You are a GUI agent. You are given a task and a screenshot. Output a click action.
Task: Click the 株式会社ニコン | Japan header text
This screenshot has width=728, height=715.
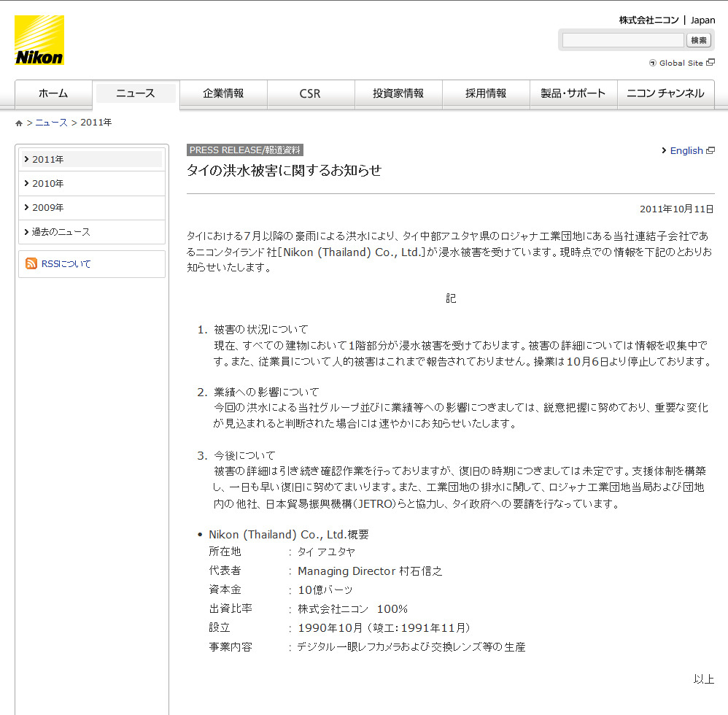667,20
